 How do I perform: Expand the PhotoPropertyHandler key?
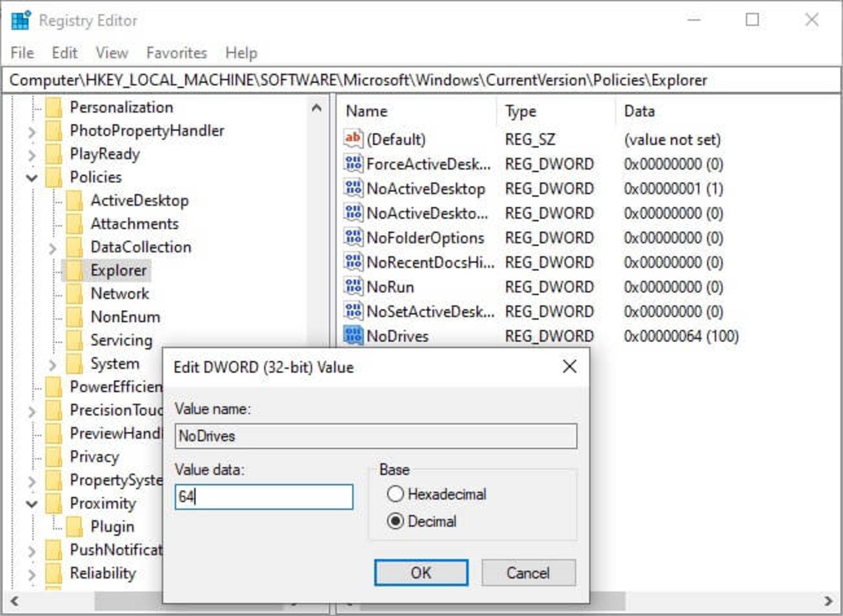(32, 132)
